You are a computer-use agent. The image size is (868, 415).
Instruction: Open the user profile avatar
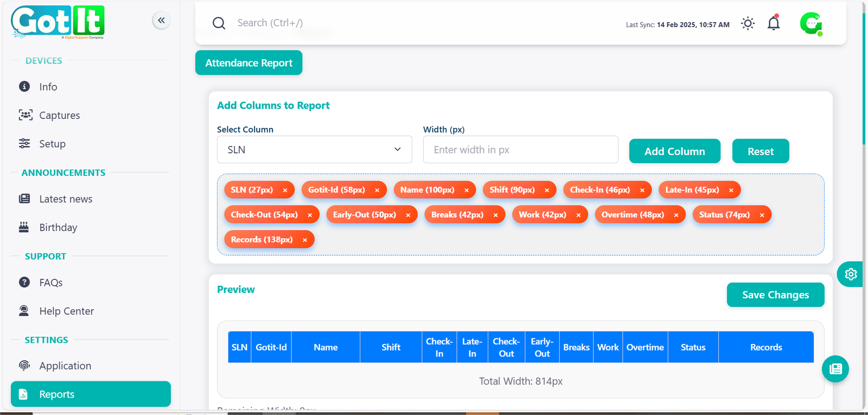810,23
